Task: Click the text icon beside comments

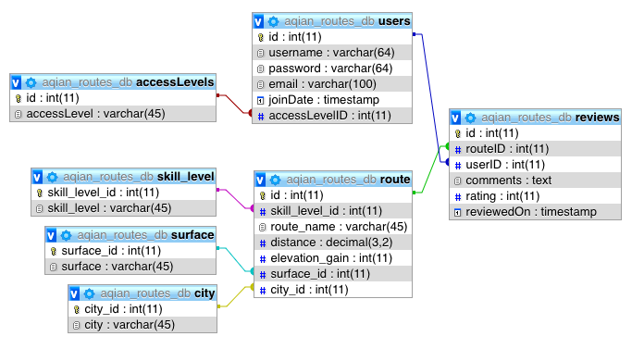Action: point(458,181)
